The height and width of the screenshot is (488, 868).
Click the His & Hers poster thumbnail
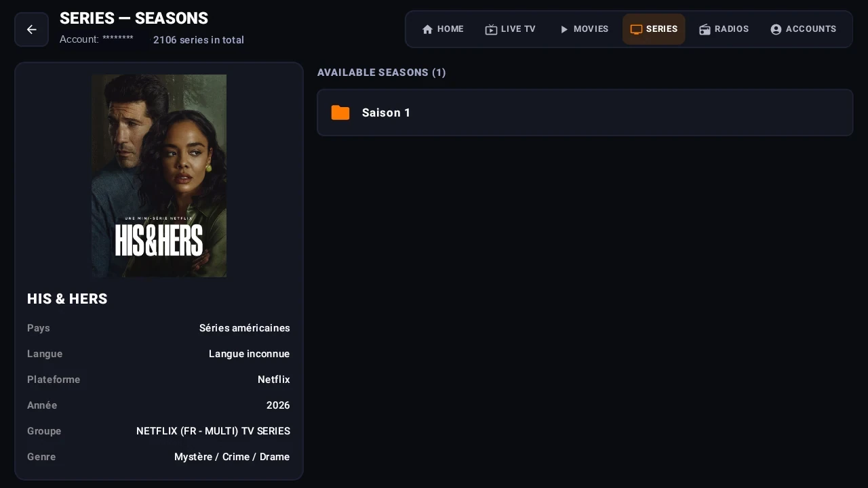[x=159, y=176]
